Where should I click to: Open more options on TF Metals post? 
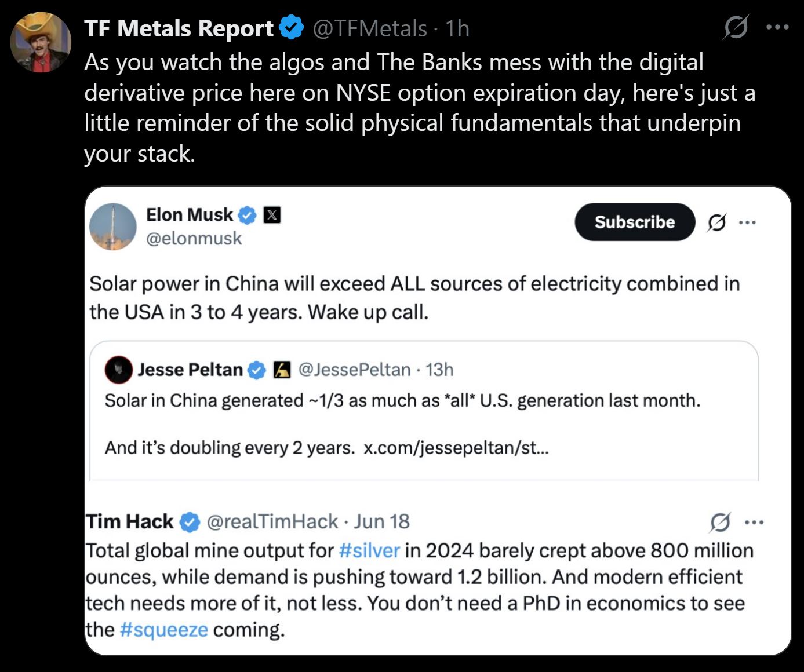click(777, 27)
